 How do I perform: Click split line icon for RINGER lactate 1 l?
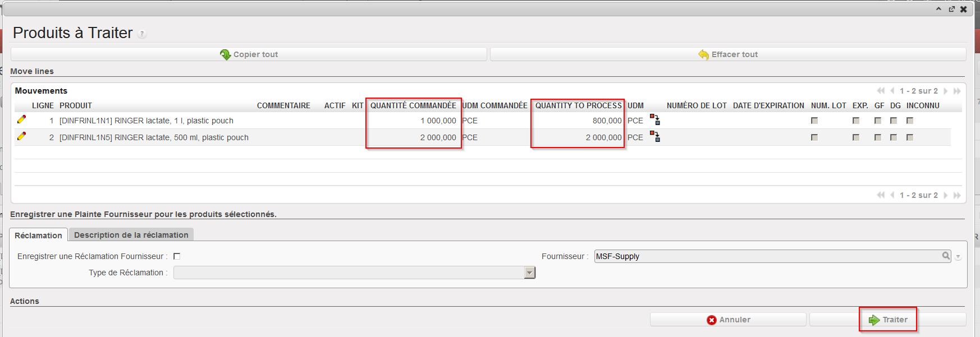click(654, 119)
